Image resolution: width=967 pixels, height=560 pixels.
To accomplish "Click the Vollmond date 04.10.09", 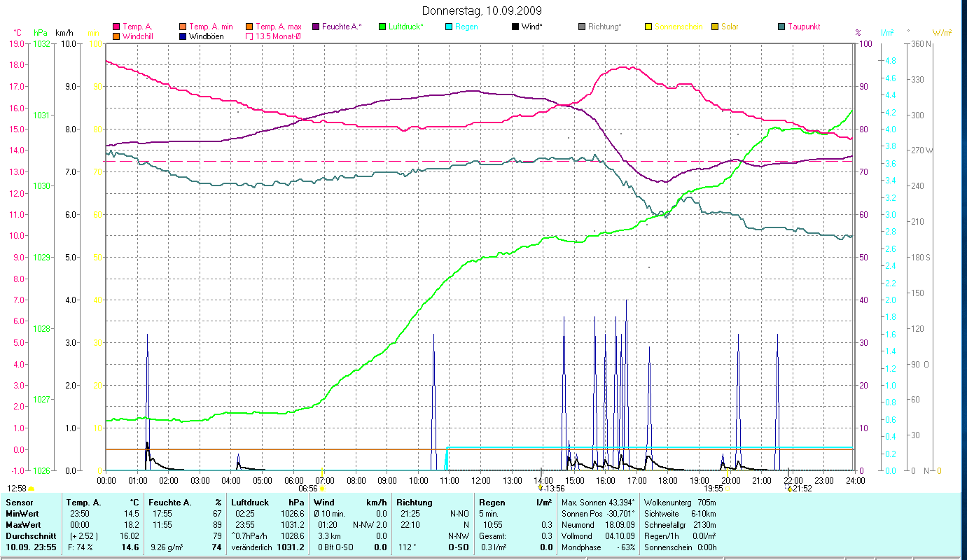I will pyautogui.click(x=620, y=536).
